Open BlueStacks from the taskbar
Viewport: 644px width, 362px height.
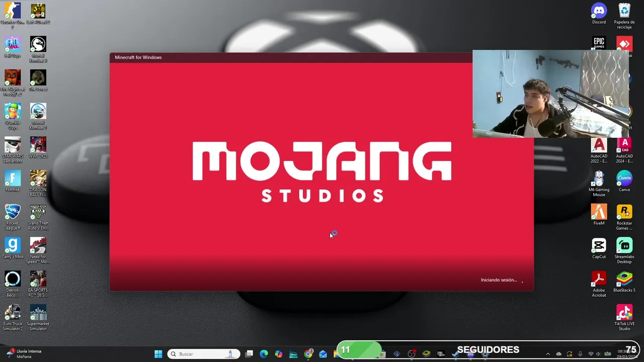pos(426,354)
